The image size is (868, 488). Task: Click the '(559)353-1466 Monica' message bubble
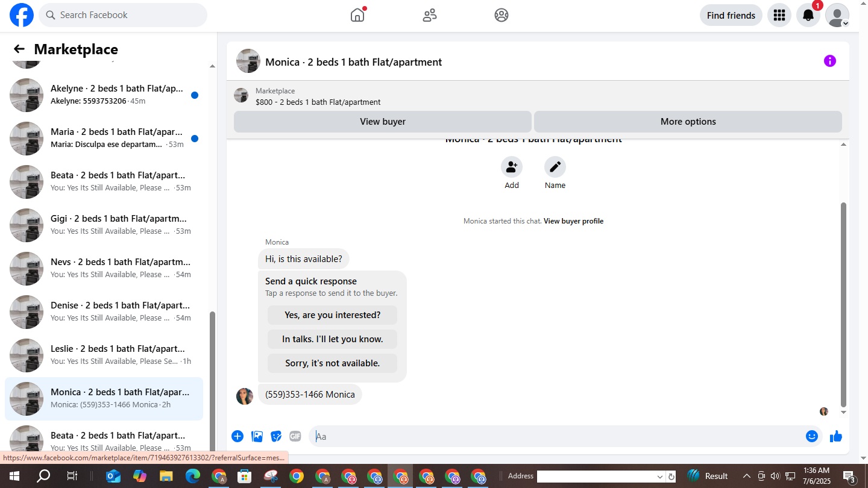(310, 395)
